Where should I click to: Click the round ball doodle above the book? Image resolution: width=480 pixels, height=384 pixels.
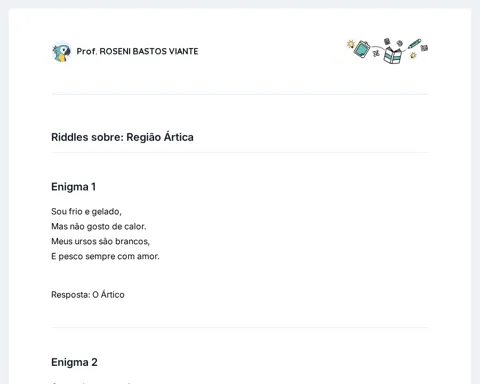(x=399, y=43)
